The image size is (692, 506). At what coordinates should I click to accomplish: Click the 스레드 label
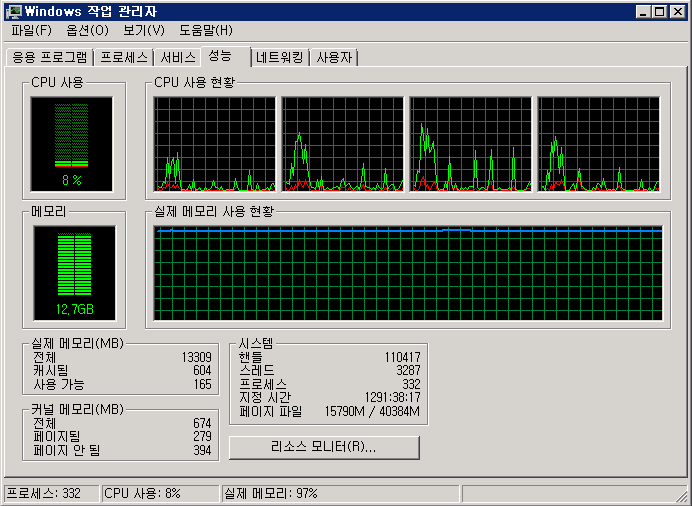(257, 370)
